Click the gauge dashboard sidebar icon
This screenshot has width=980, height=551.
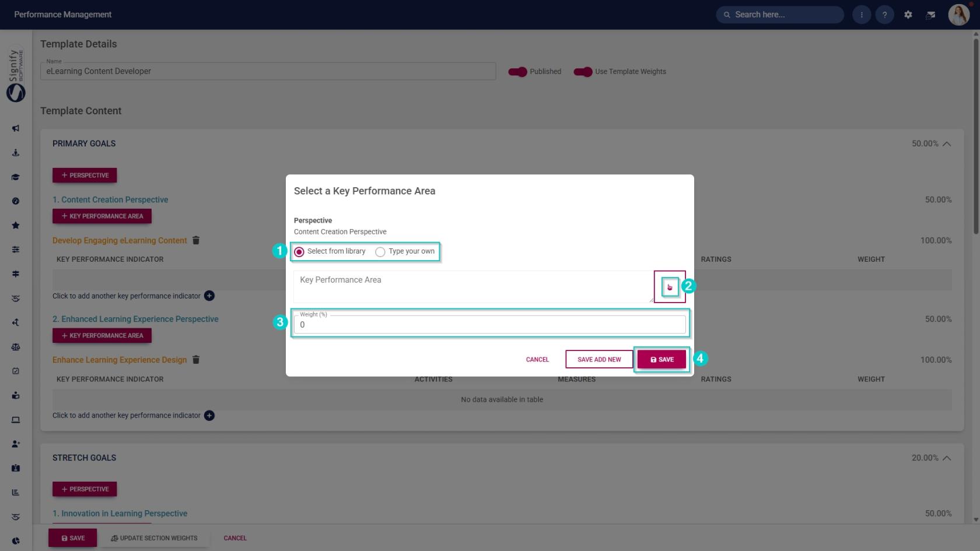tap(16, 201)
